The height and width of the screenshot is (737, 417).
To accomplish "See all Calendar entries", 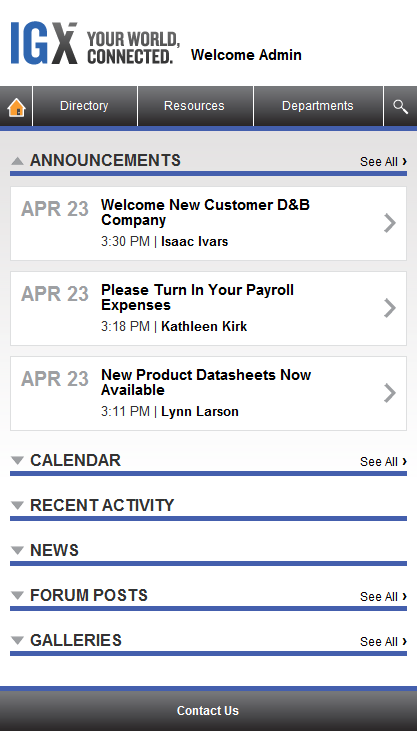I will coord(383,462).
